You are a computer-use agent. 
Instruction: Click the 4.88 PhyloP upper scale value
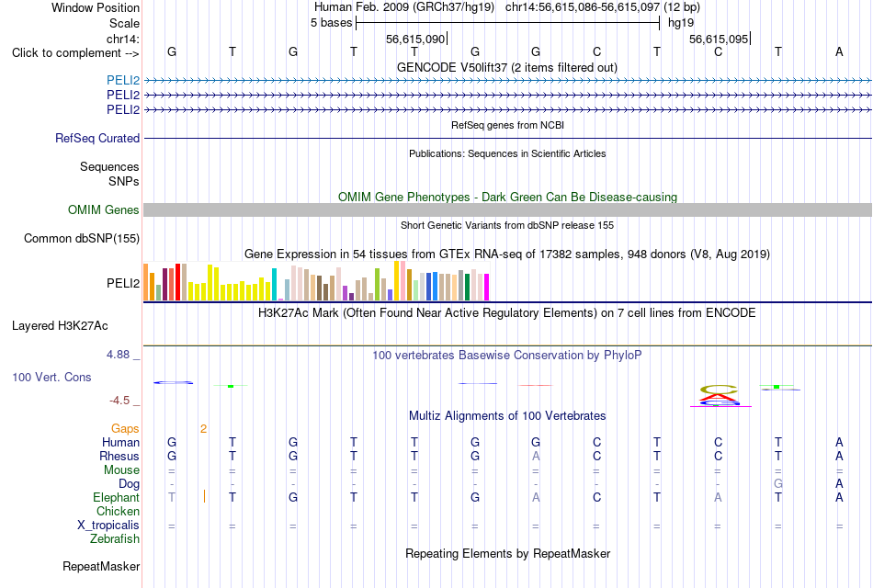click(118, 354)
